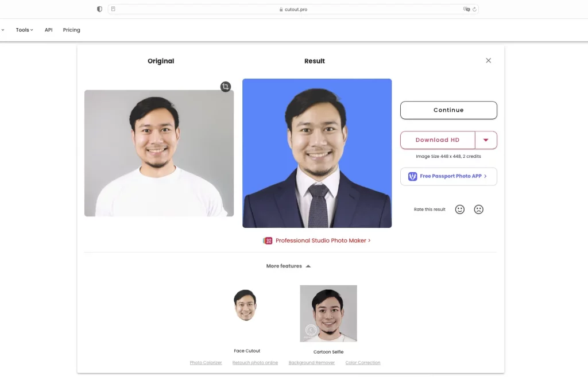Open the Free Passport Photo APP link
Image resolution: width=588 pixels, height=384 pixels.
[x=448, y=176]
